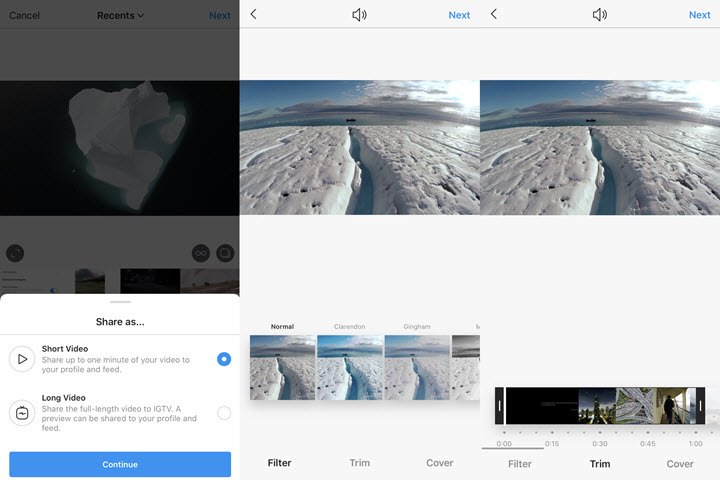Go back from the Trim screen
The height and width of the screenshot is (480, 720).
coord(494,14)
